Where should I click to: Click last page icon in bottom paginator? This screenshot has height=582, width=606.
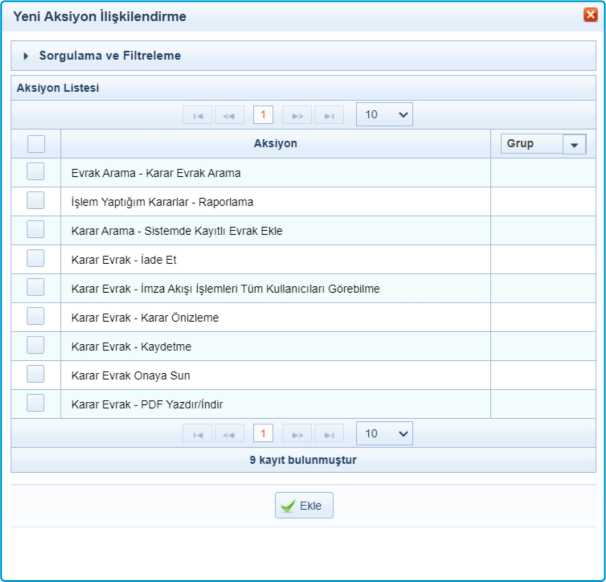pyautogui.click(x=329, y=434)
